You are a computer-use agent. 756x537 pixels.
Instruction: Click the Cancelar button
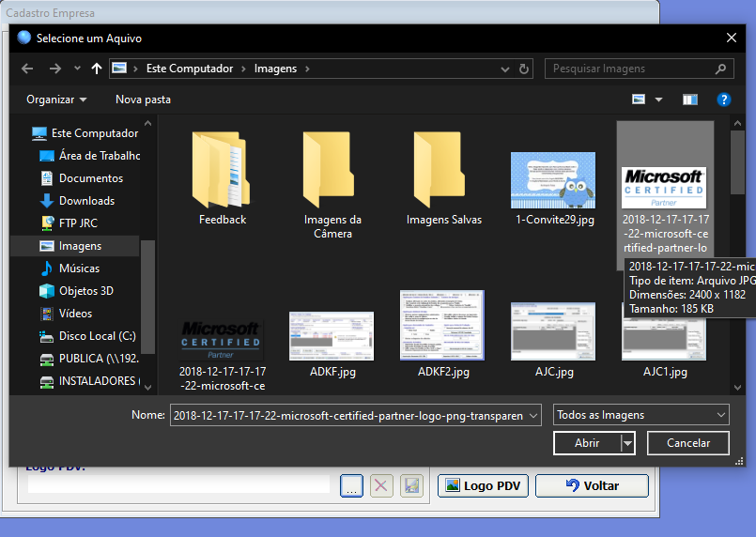pyautogui.click(x=688, y=443)
